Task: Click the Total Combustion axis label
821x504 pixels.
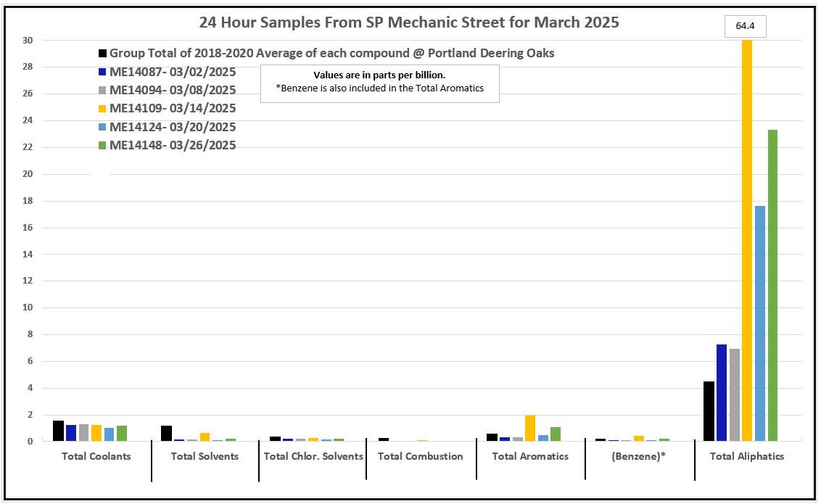Action: 420,456
